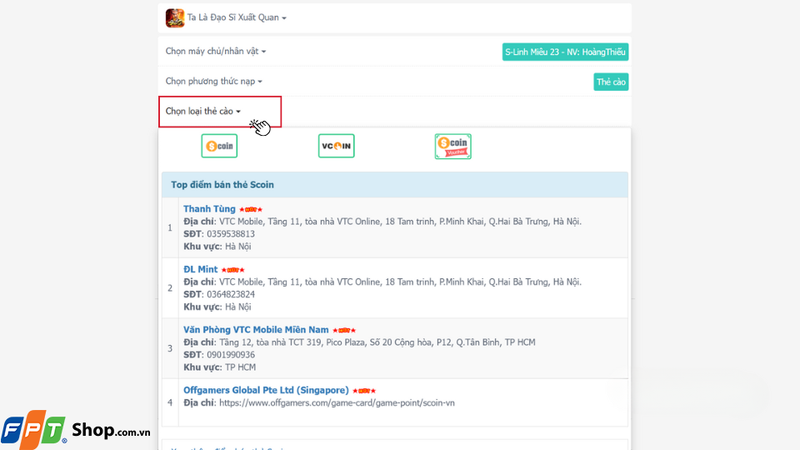This screenshot has width=800, height=450.
Task: Select the Scoin card type icon
Action: coord(219,146)
